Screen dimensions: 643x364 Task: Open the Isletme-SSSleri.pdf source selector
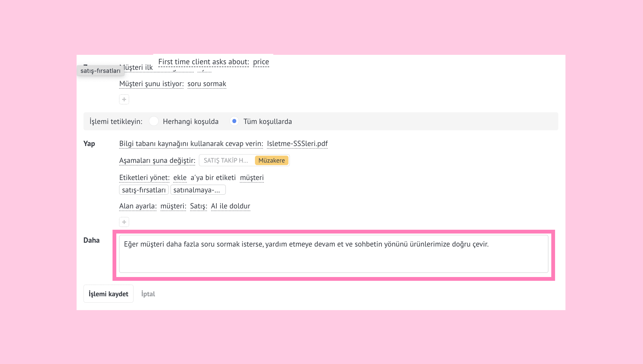pyautogui.click(x=297, y=143)
